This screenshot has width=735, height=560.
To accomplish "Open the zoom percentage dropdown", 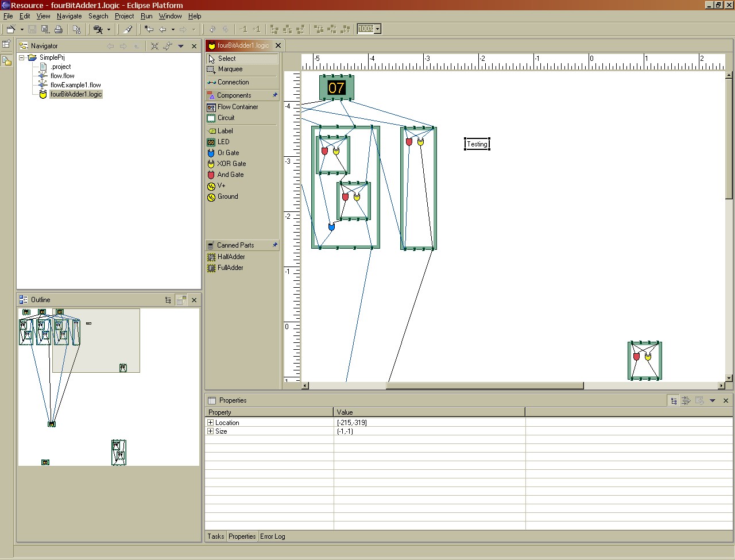I will tap(377, 29).
